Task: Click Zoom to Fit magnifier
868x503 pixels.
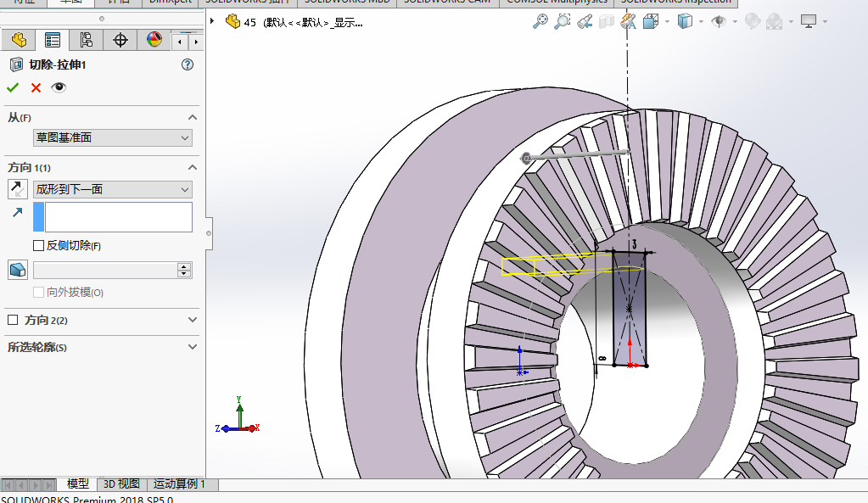Action: click(x=540, y=21)
